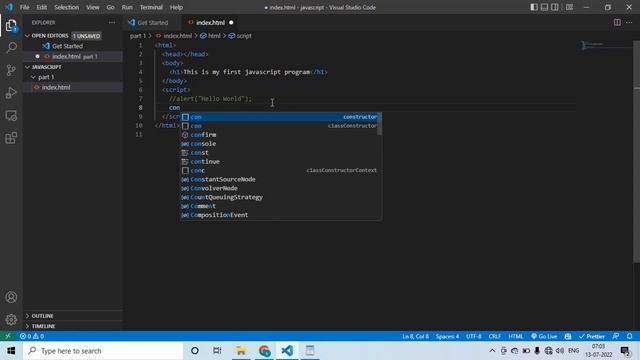The width and height of the screenshot is (640, 360).
Task: Open the Selection menu
Action: click(67, 7)
